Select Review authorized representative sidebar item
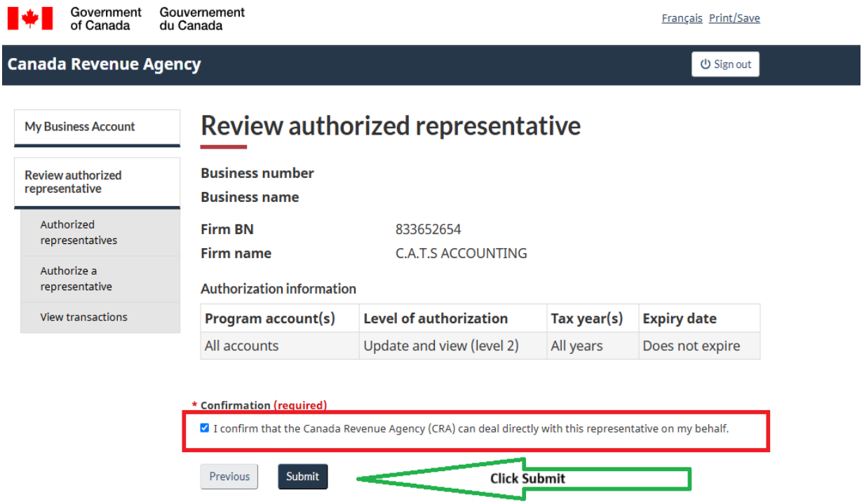The image size is (864, 504). 97,182
